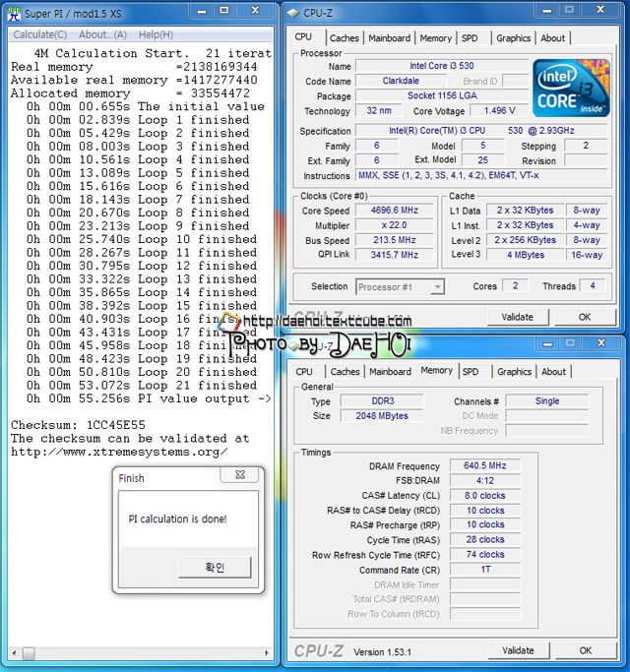This screenshot has height=672, width=630.
Task: Switch to CPU tab in lower CPU-Z window
Action: point(304,372)
